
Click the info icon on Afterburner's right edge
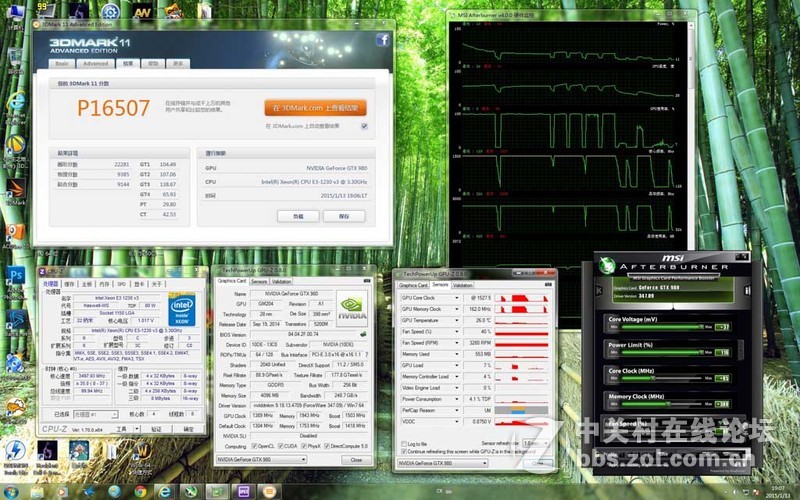[x=748, y=290]
